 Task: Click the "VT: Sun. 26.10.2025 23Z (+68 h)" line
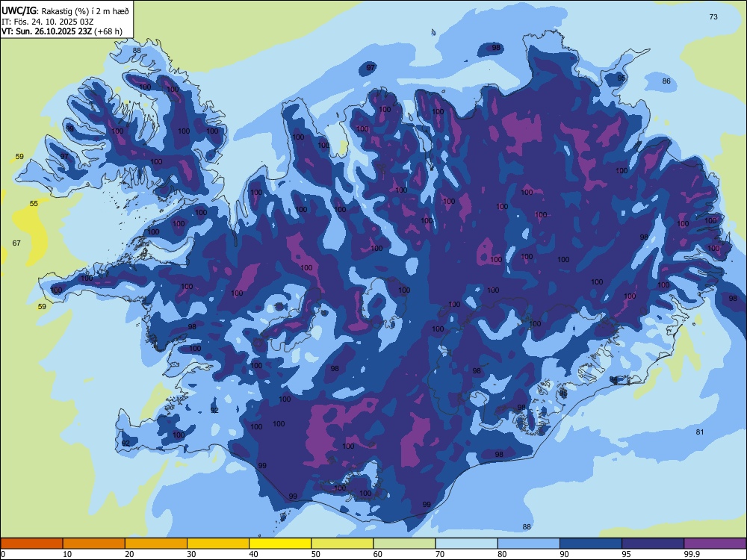pos(62,31)
